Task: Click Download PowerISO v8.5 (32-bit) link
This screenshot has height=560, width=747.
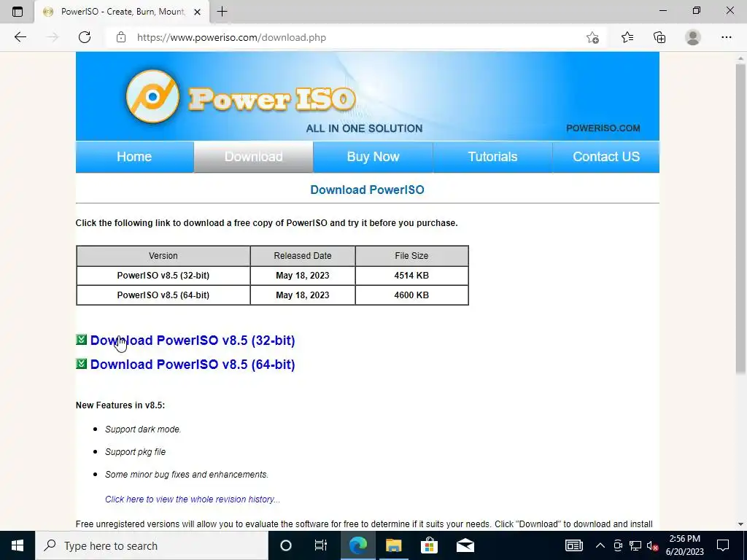Action: click(x=193, y=340)
